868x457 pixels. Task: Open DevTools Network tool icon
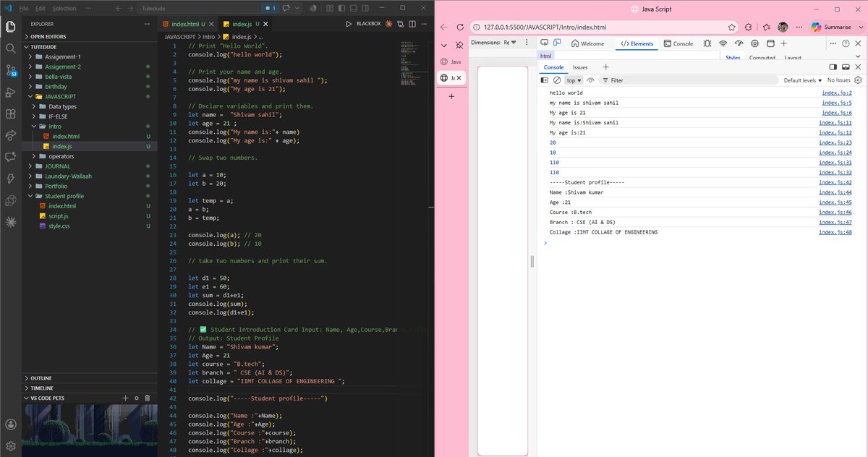point(723,43)
